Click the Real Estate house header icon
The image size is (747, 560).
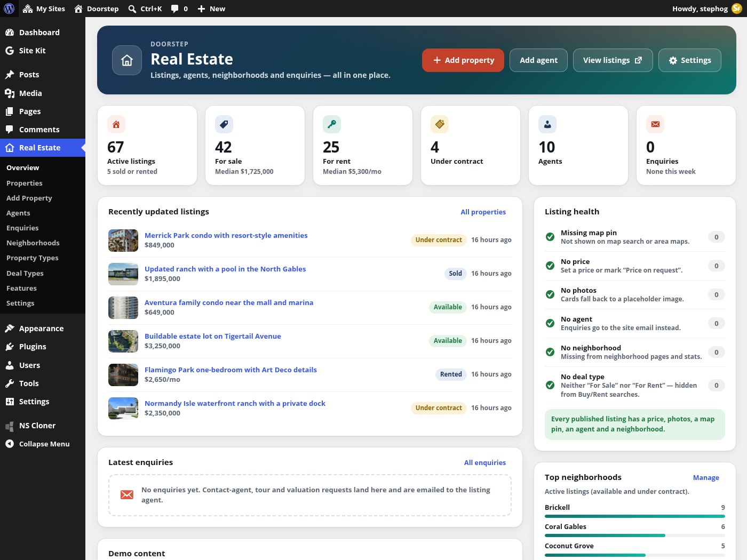[x=127, y=60]
